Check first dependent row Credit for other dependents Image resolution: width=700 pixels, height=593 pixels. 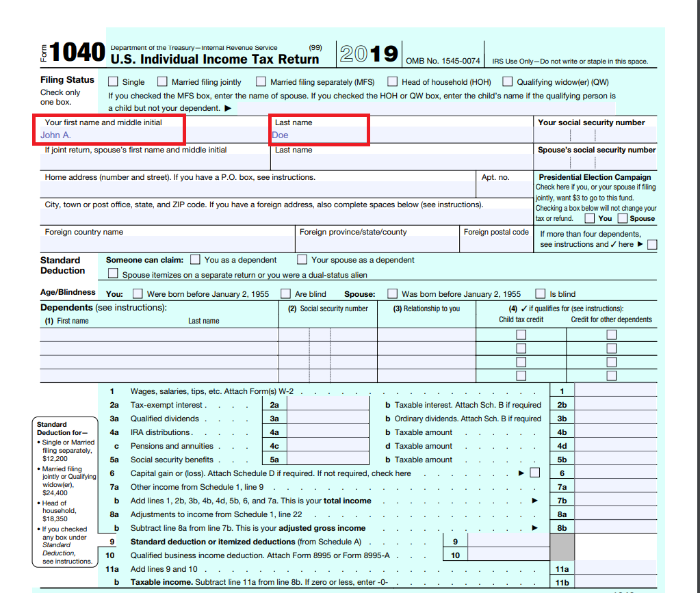tap(612, 334)
